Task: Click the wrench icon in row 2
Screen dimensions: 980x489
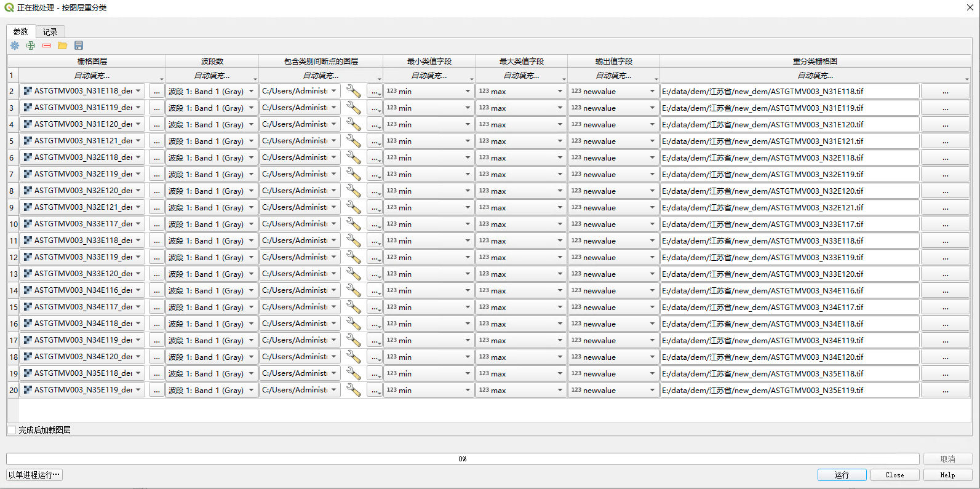Action: pos(354,91)
